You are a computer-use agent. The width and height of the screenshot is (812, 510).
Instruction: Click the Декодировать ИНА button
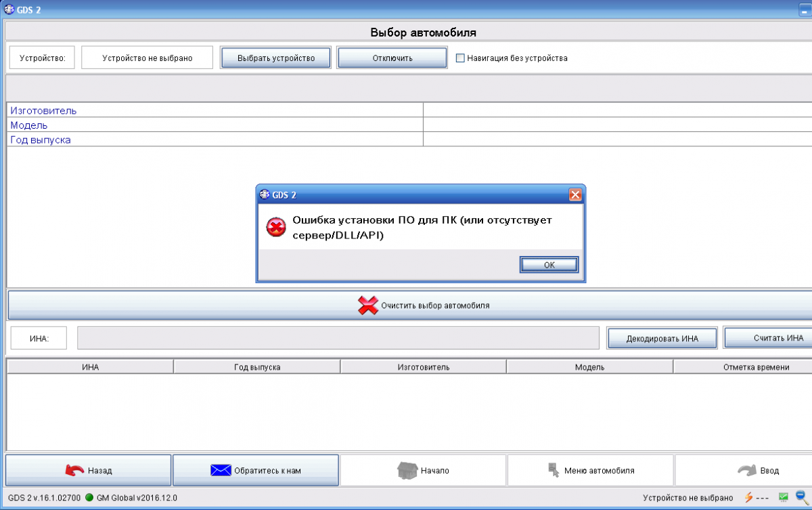click(662, 338)
